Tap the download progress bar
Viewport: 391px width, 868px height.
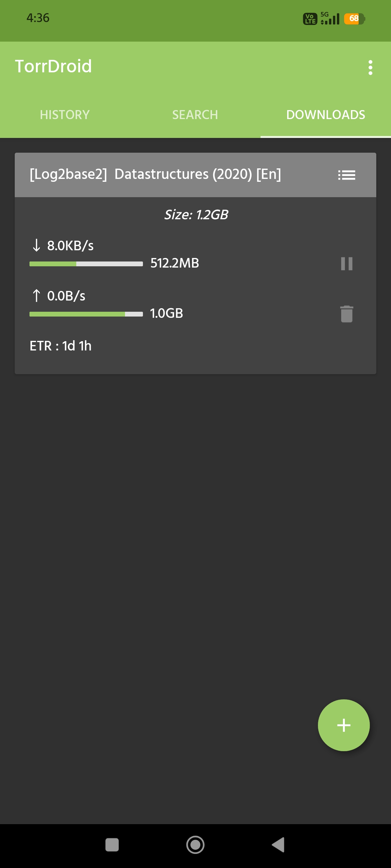click(86, 264)
